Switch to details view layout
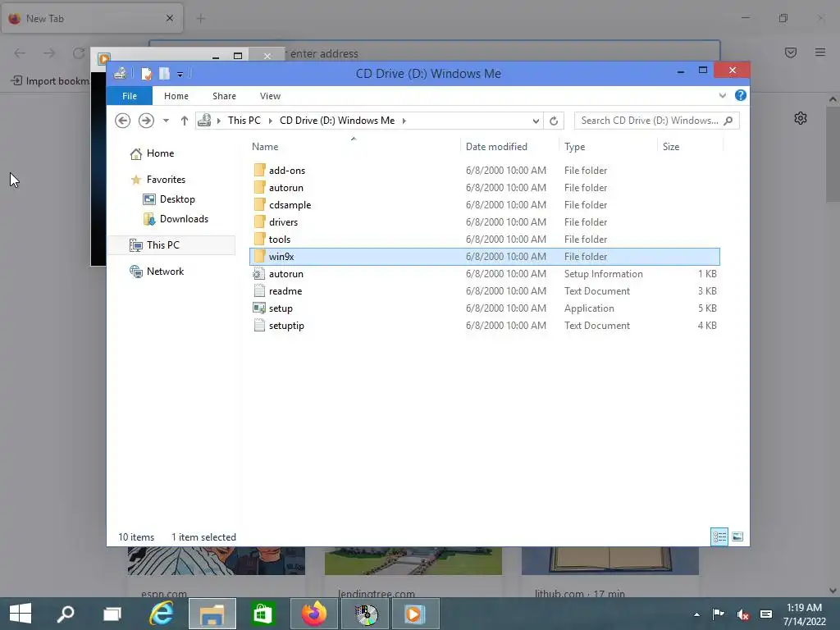Image resolution: width=840 pixels, height=630 pixels. click(719, 536)
